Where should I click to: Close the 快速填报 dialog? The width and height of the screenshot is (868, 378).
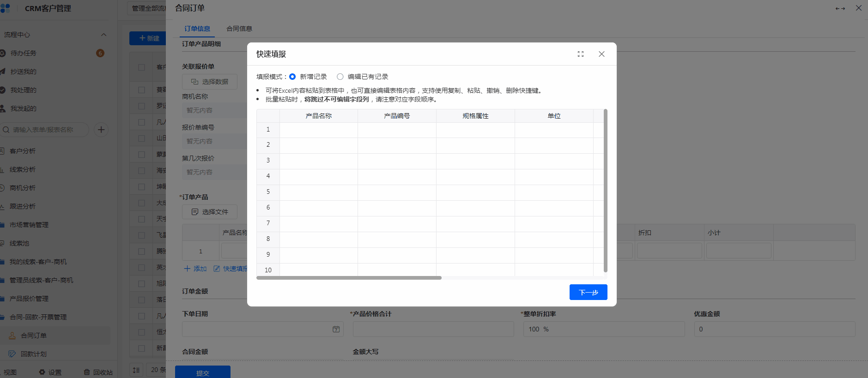601,54
